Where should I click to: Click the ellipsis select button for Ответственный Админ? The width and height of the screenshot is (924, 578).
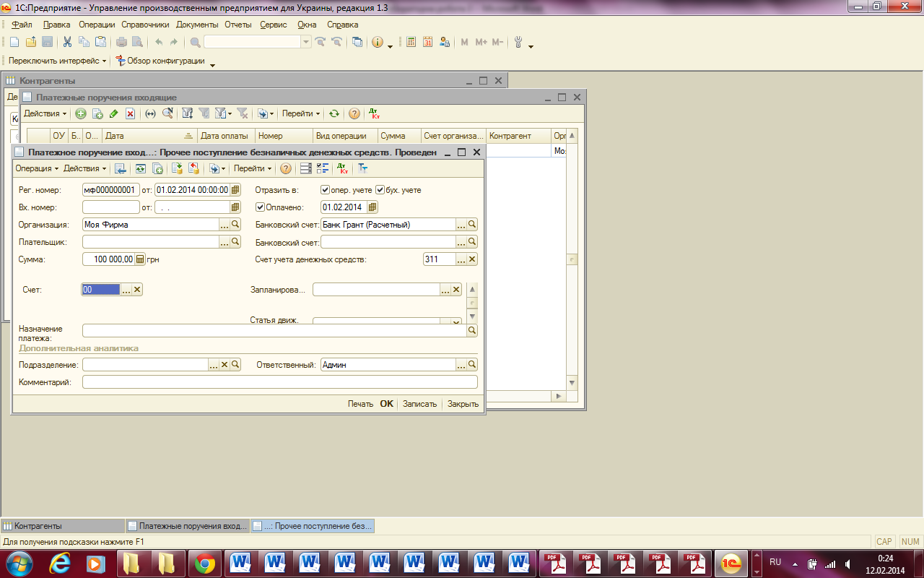pos(462,365)
